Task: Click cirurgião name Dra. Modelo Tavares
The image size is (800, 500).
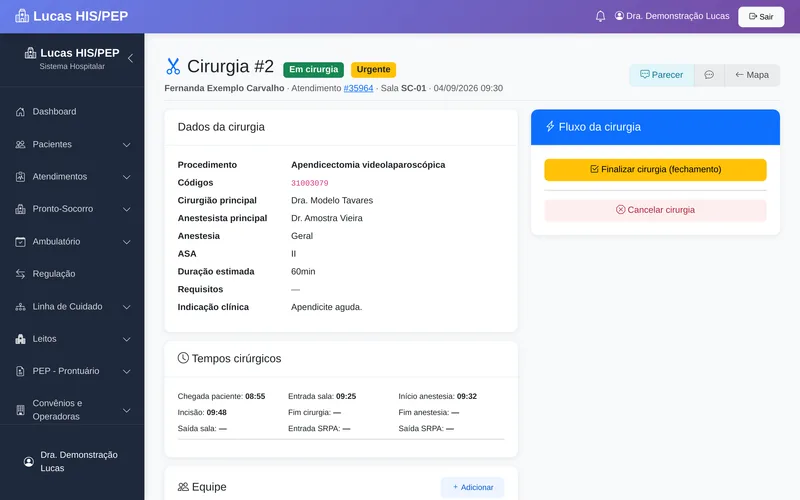Action: pyautogui.click(x=332, y=201)
